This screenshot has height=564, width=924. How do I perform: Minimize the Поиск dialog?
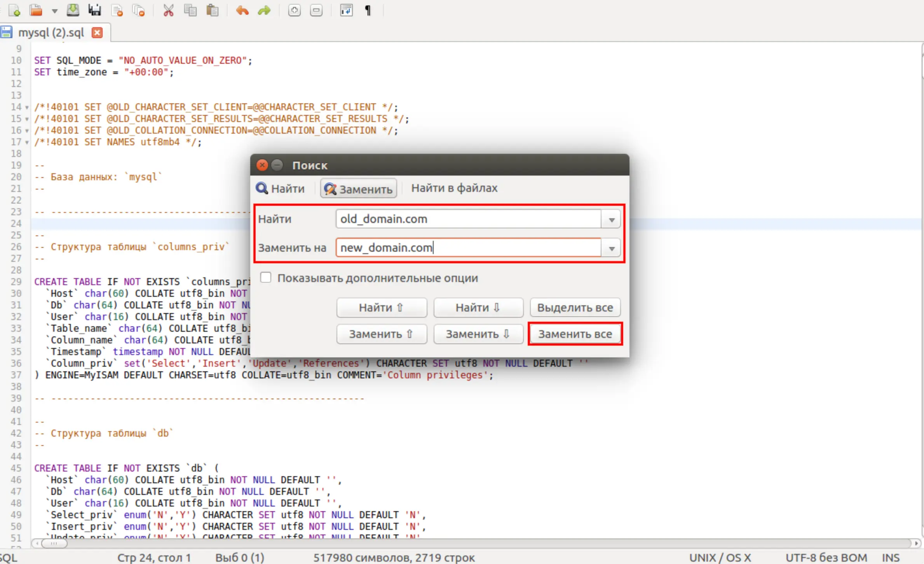click(277, 165)
